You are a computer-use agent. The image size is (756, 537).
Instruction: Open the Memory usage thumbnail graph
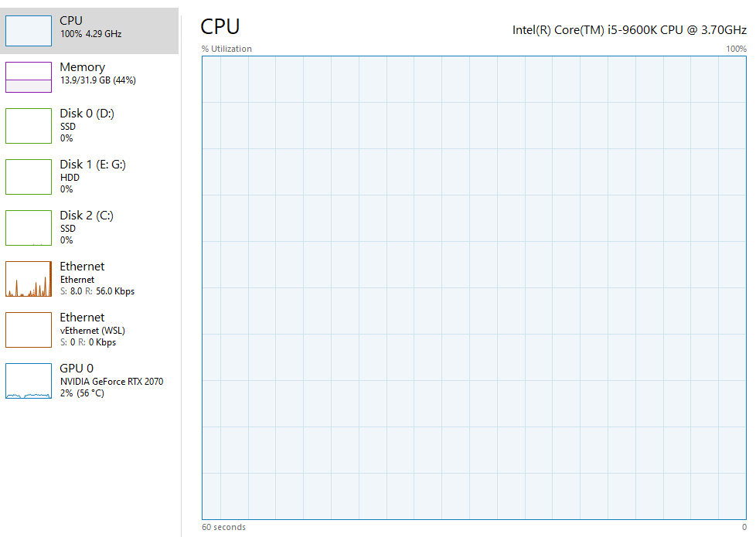(x=29, y=77)
